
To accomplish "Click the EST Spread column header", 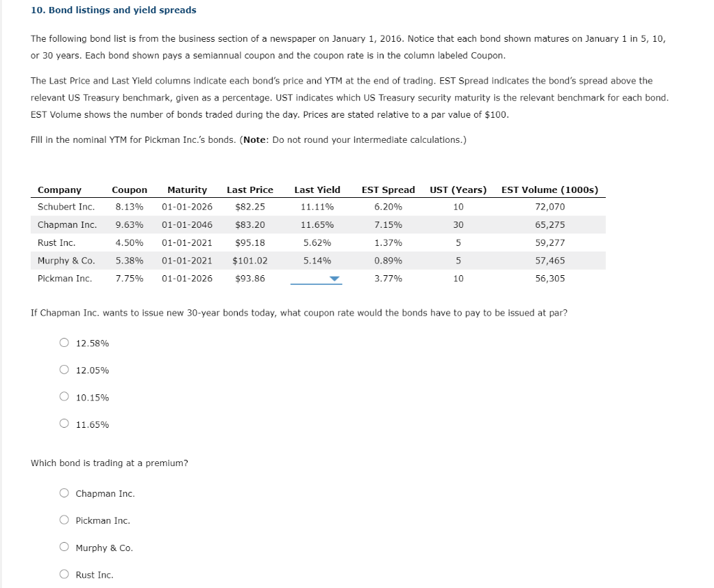I will click(388, 189).
